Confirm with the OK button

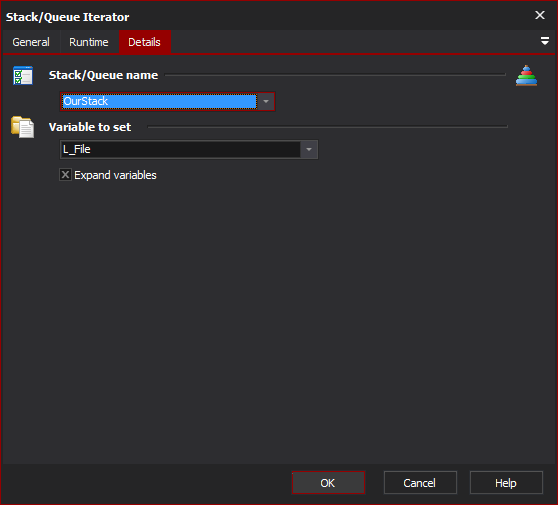pyautogui.click(x=328, y=483)
